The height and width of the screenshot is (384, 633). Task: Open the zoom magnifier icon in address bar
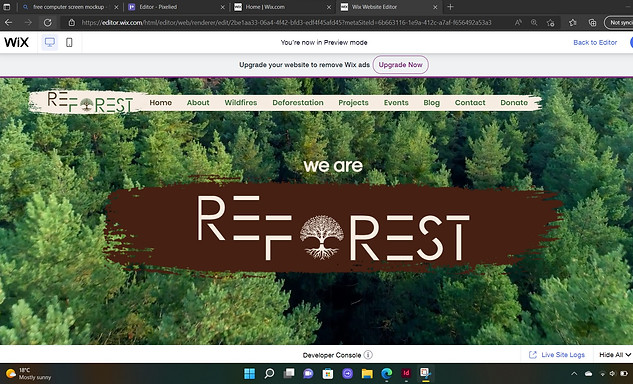[534, 23]
